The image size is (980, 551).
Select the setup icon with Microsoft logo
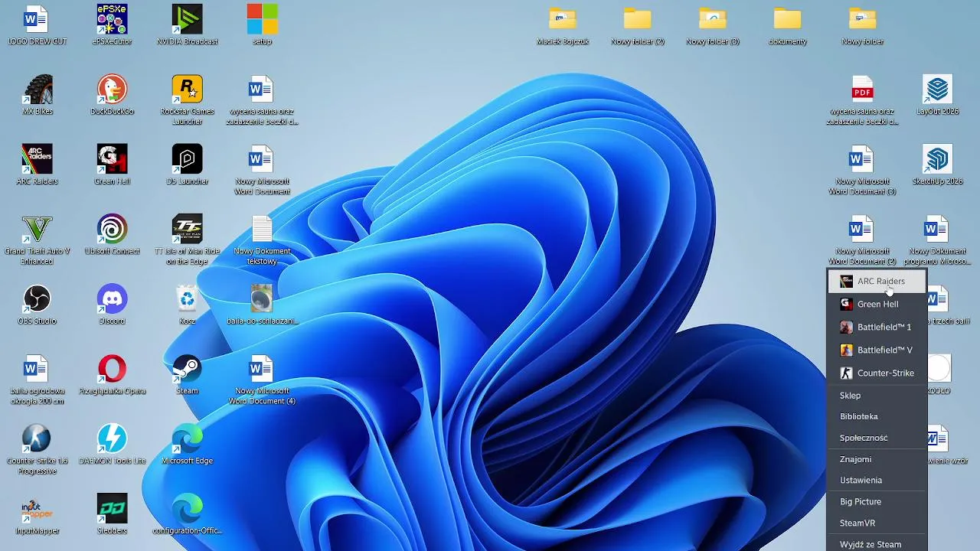[262, 25]
